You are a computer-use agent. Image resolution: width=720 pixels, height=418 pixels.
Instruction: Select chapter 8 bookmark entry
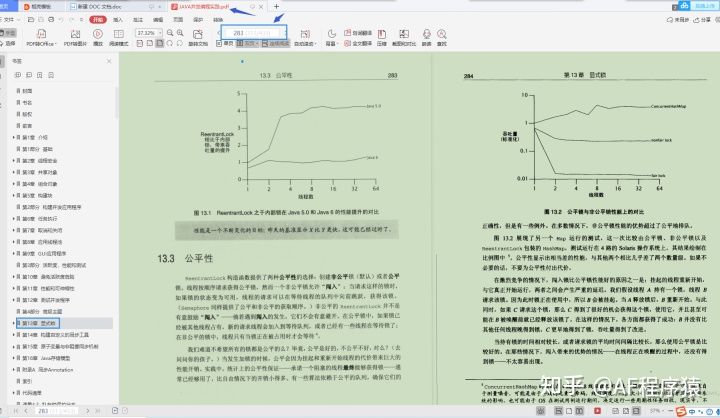pos(42,242)
